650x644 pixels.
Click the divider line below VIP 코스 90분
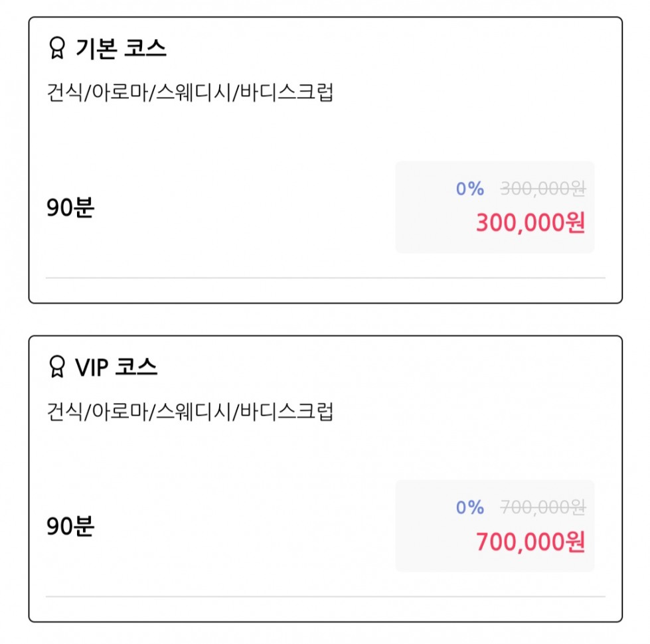coord(325,597)
